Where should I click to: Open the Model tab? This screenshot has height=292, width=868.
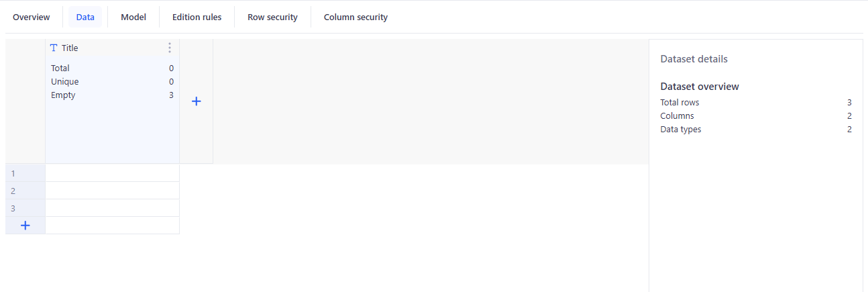(133, 17)
